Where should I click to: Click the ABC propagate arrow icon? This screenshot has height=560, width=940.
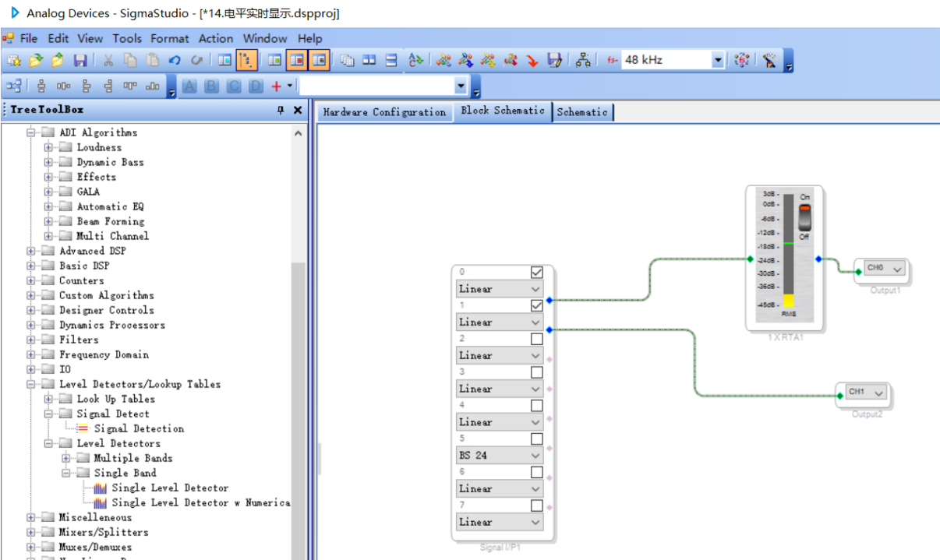[415, 60]
